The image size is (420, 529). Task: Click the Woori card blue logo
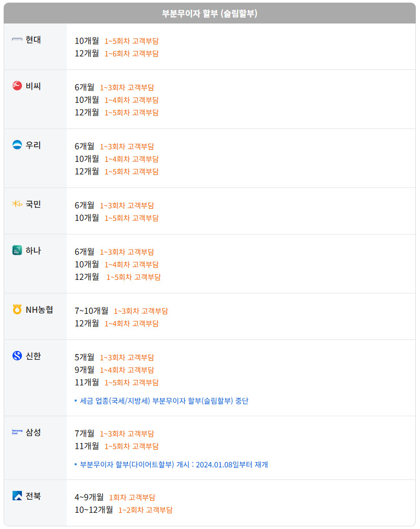click(17, 145)
